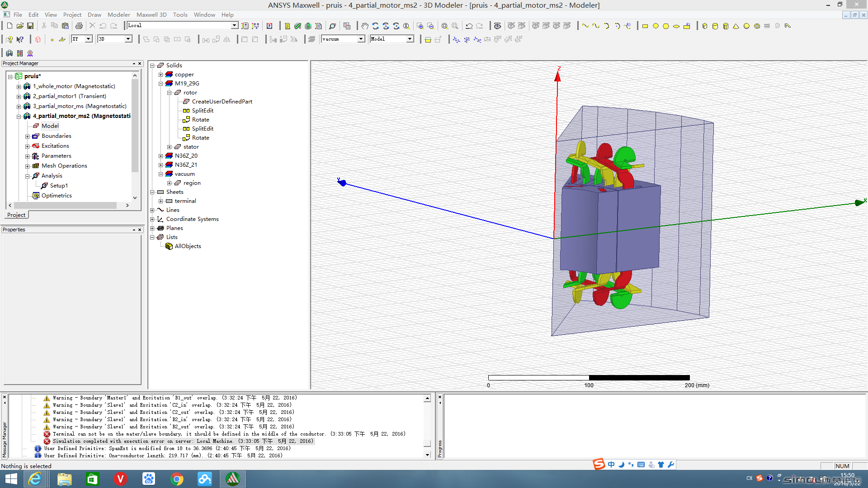868x488 pixels.
Task: Select the Draw Box tool
Action: (x=705, y=26)
